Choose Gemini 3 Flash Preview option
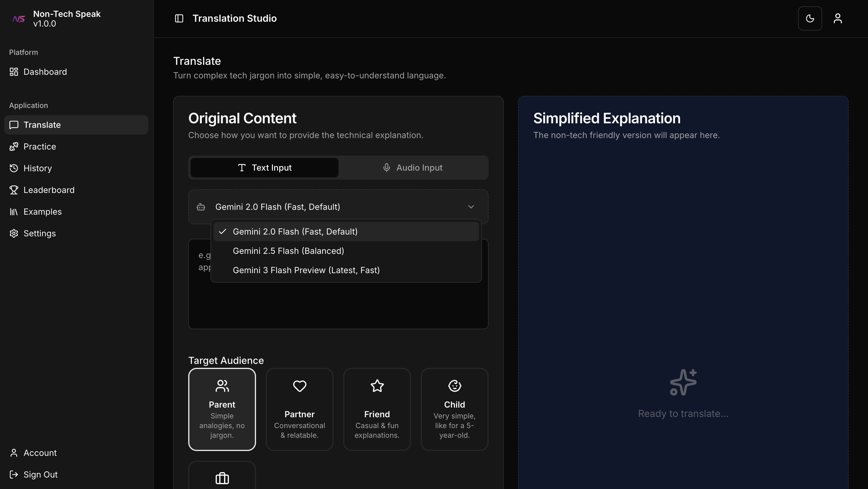The height and width of the screenshot is (489, 868). pos(306,270)
